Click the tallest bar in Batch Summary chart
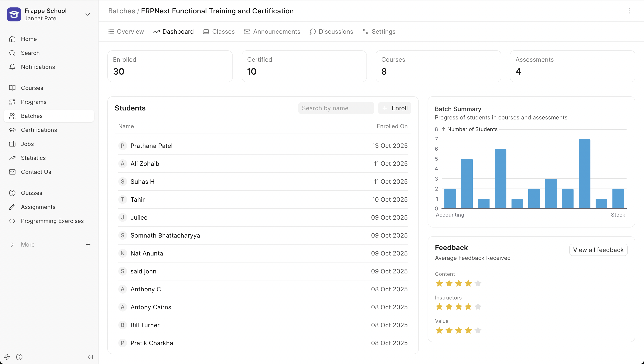The height and width of the screenshot is (364, 644). (x=584, y=173)
